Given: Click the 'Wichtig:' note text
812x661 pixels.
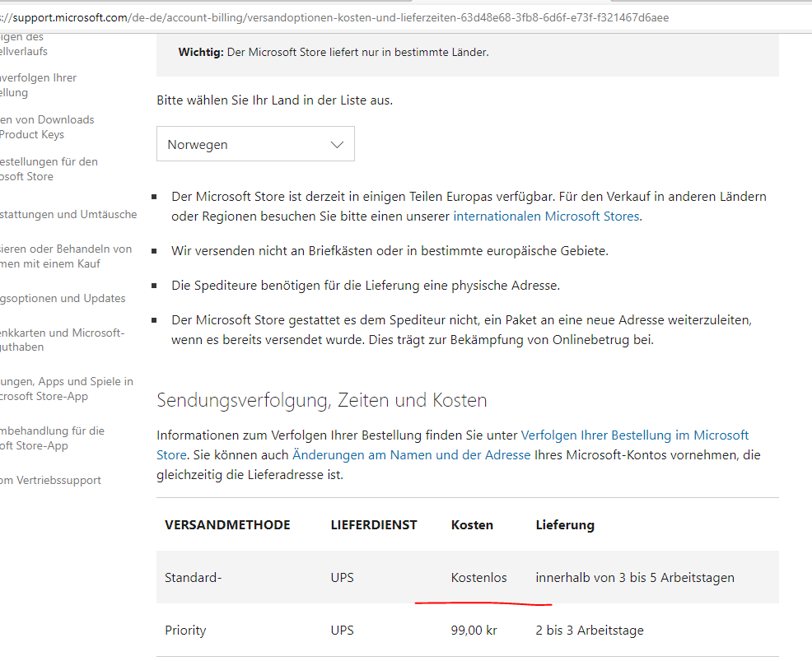Looking at the screenshot, I should pos(334,53).
